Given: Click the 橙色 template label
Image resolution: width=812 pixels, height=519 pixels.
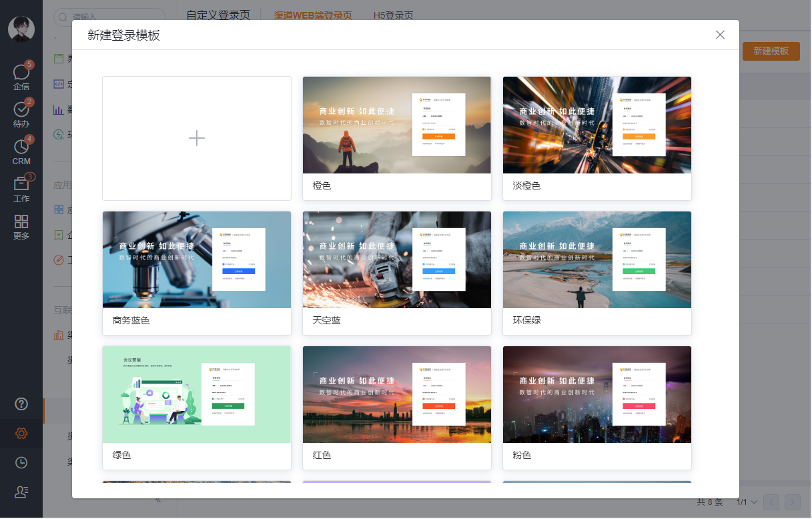Looking at the screenshot, I should coord(322,186).
